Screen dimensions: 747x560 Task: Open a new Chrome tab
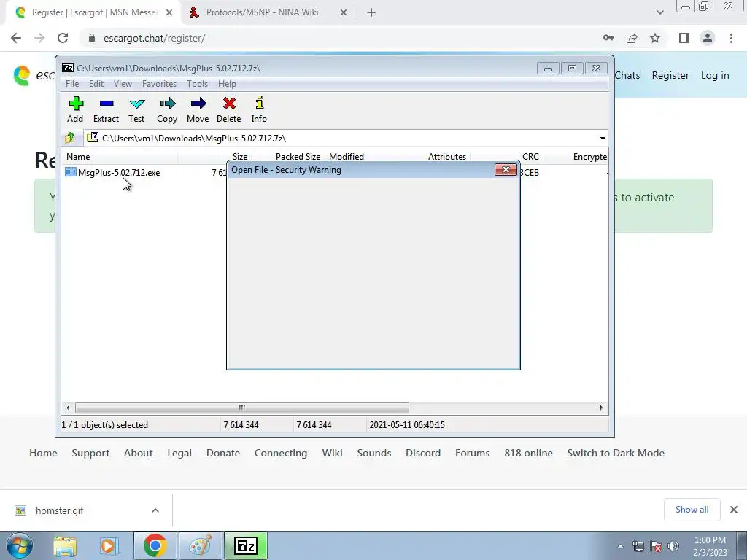371,12
